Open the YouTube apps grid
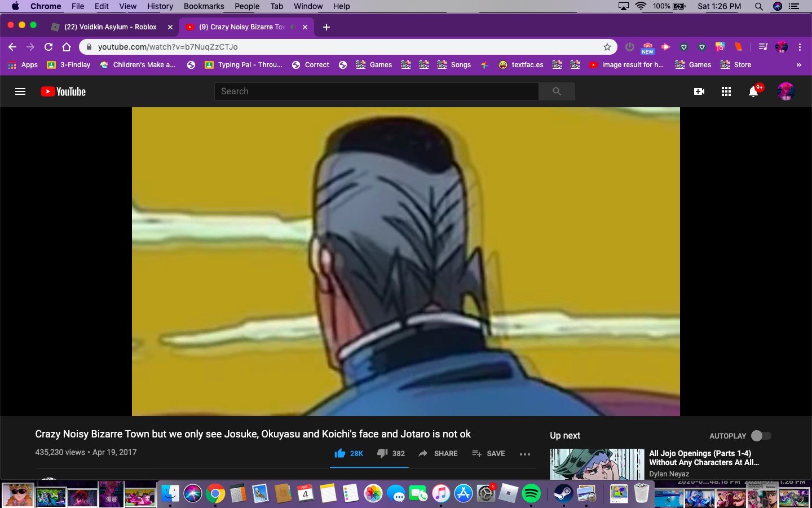Screen dimensions: 812x508 click(726, 91)
